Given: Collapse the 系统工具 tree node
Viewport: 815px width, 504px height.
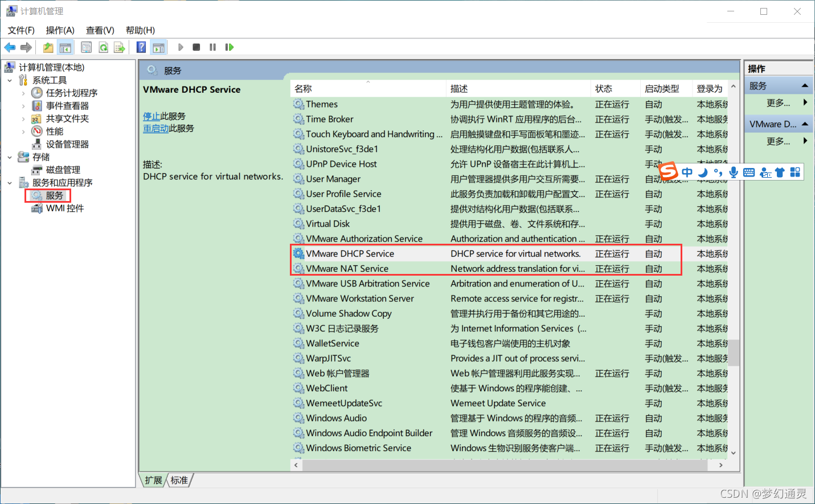Looking at the screenshot, I should tap(10, 80).
